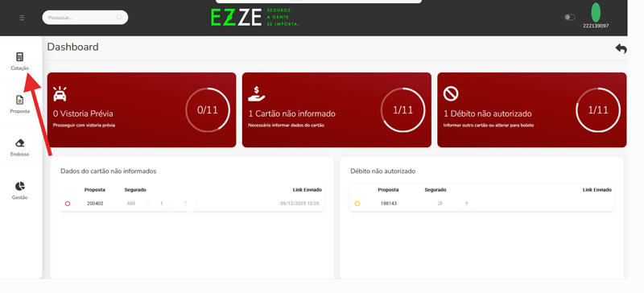Click the yellow status circle for proposta 198143

coord(357,204)
